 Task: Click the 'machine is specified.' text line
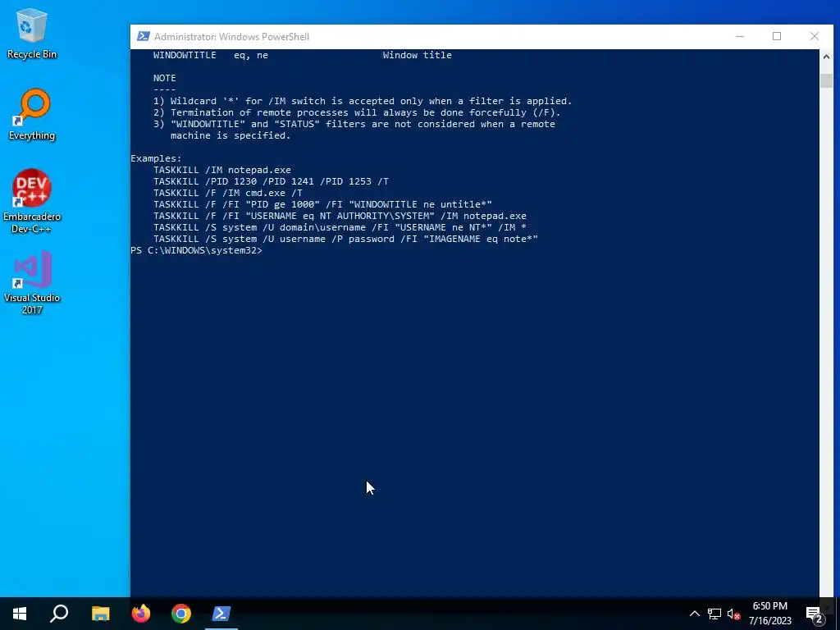click(x=231, y=135)
